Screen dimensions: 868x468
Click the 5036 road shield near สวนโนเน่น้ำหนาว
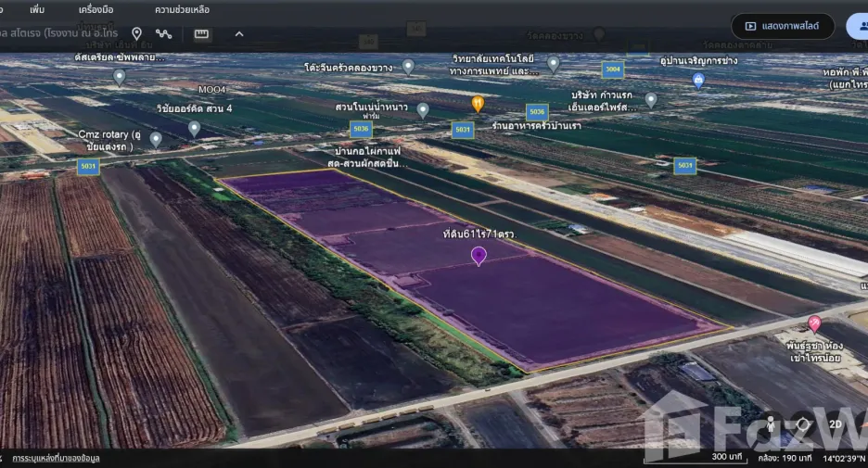pyautogui.click(x=361, y=129)
